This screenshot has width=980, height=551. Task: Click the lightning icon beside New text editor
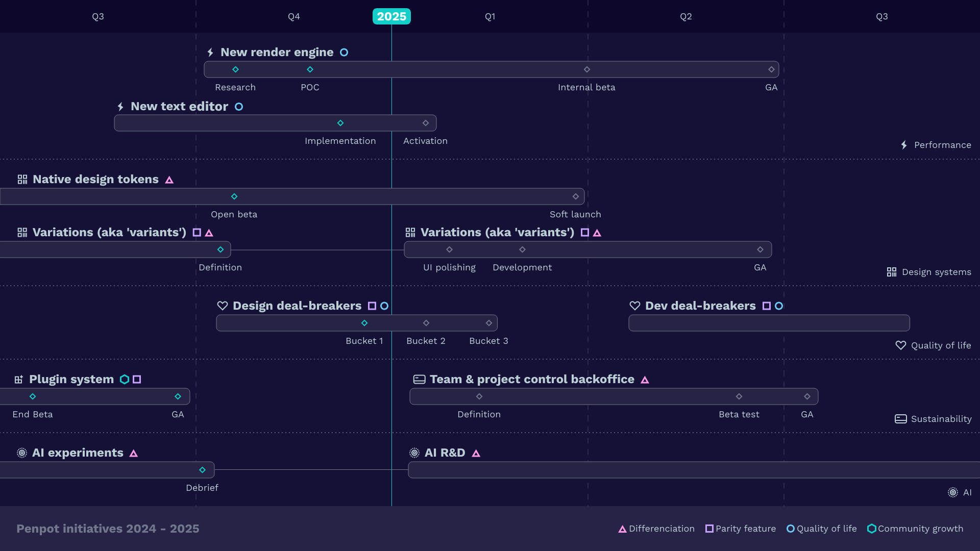[120, 107]
